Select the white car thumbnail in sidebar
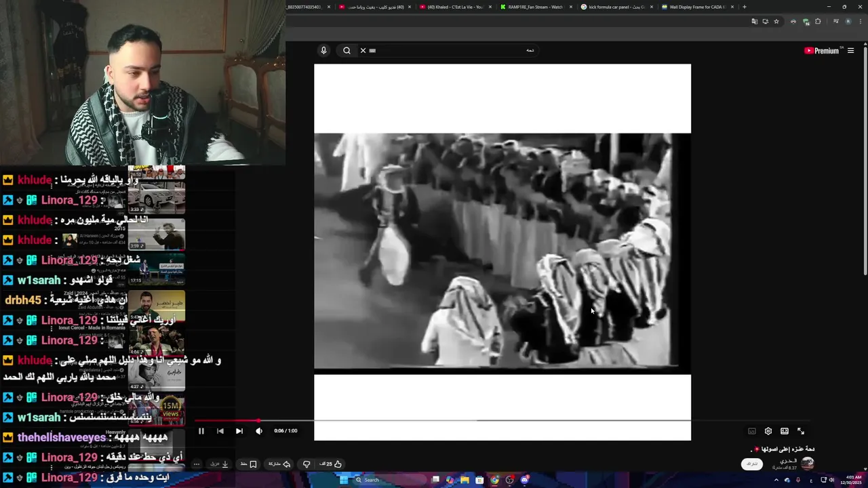The image size is (868, 488). click(156, 197)
